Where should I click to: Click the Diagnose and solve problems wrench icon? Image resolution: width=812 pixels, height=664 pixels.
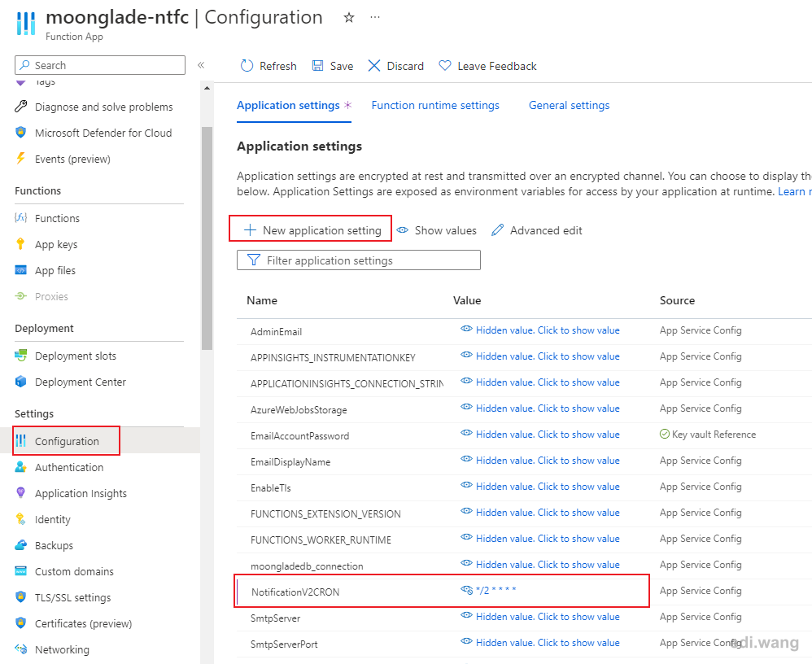coord(20,107)
